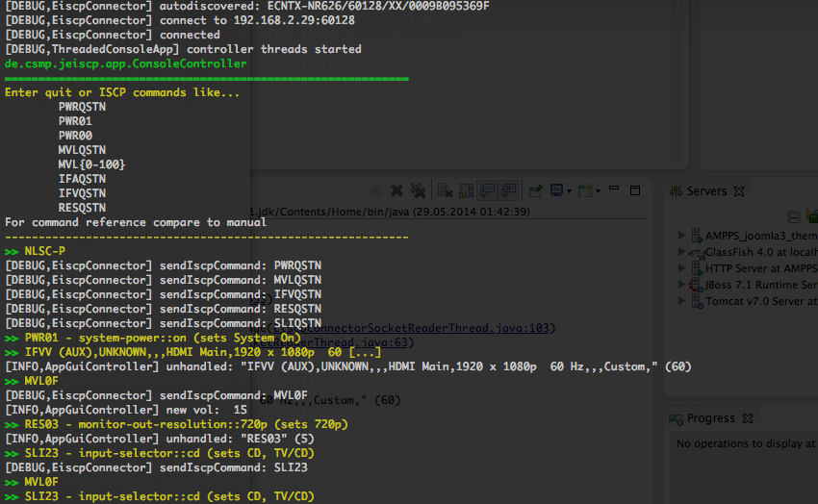Click 'new vol: 15' info line
The image size is (818, 504).
pos(126,410)
